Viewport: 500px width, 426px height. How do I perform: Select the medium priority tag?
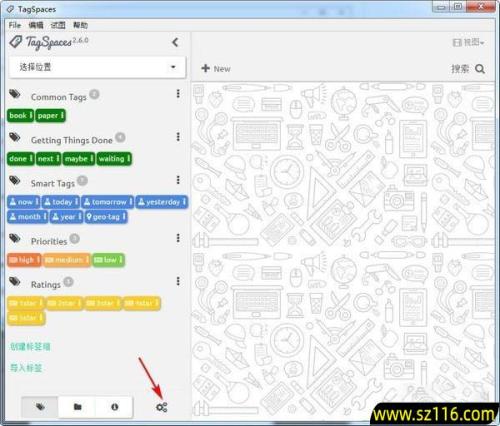tap(66, 260)
